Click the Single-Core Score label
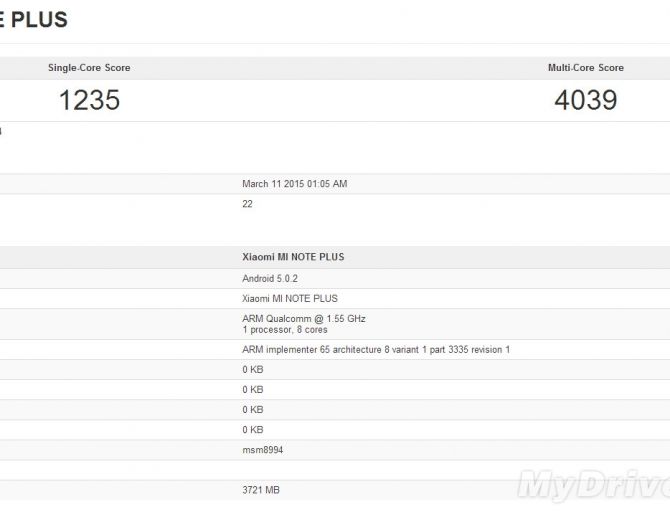 tap(89, 68)
